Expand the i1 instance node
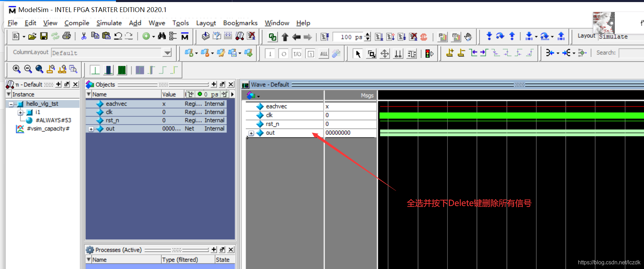 coord(20,112)
